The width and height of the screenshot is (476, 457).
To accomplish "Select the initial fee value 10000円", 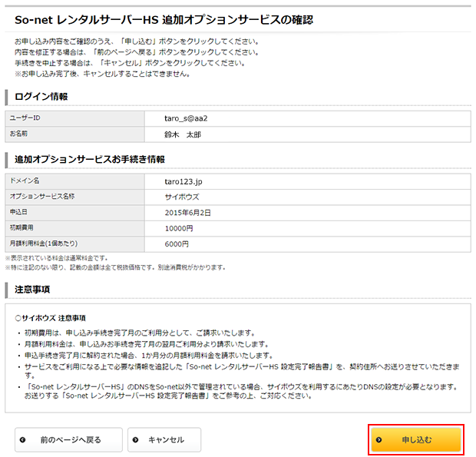I will 179,228.
